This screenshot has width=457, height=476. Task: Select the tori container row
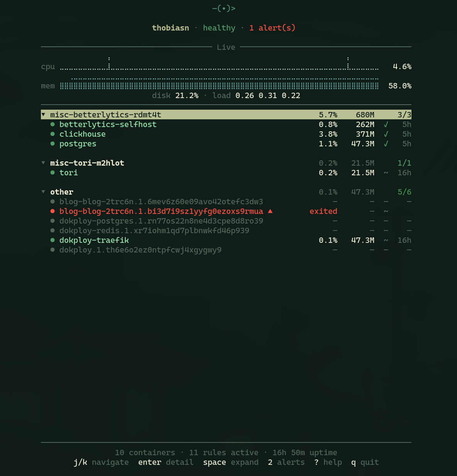point(69,173)
